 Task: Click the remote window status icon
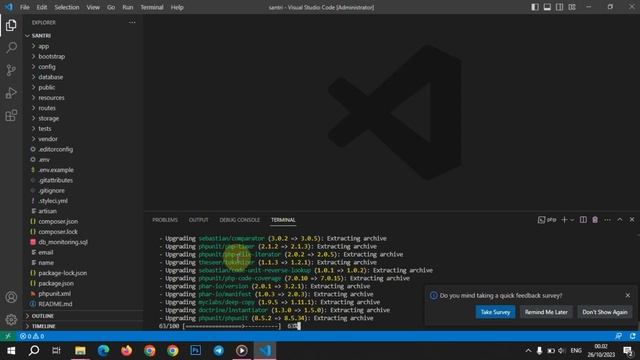(8, 336)
